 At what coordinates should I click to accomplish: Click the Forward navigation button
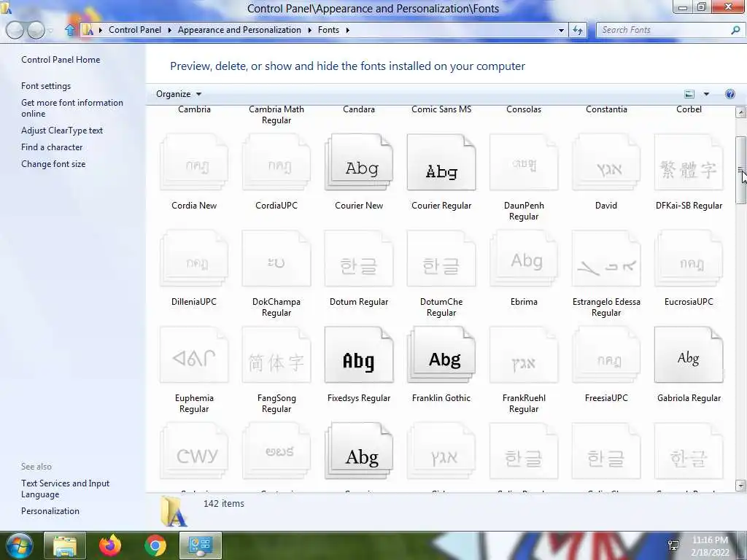coord(36,30)
